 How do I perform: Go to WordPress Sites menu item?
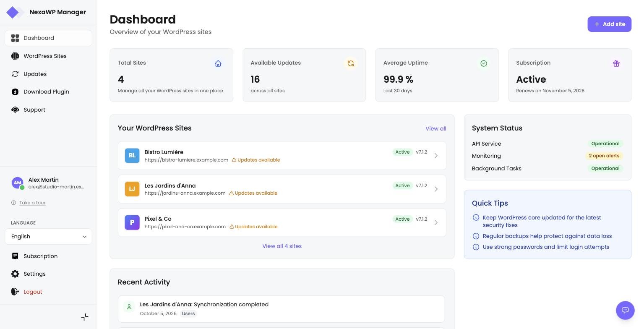click(x=49, y=56)
